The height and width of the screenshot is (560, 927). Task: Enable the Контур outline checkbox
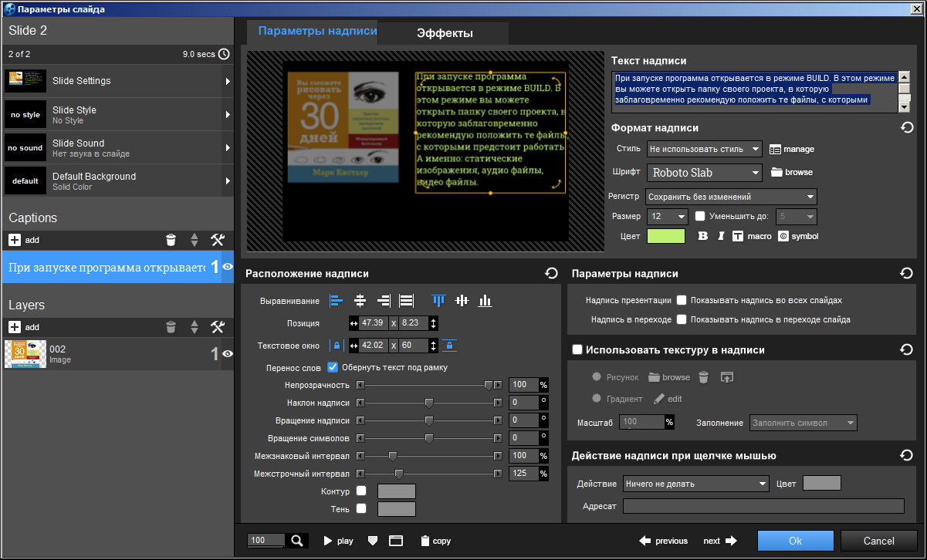pyautogui.click(x=361, y=491)
